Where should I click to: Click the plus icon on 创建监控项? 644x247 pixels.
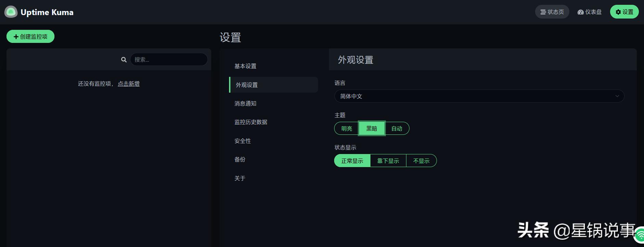click(x=16, y=36)
